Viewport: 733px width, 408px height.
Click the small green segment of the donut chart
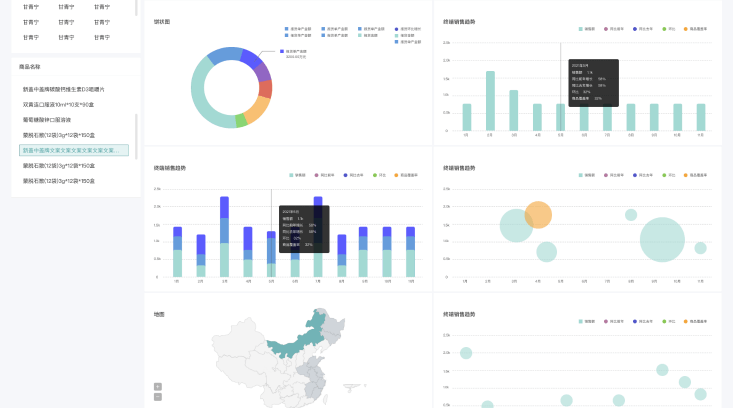click(x=240, y=121)
